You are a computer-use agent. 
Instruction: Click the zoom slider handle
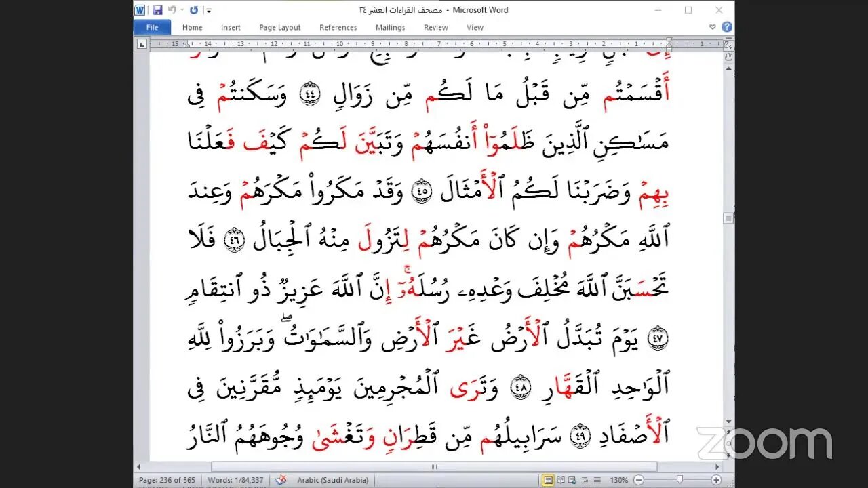[681, 480]
